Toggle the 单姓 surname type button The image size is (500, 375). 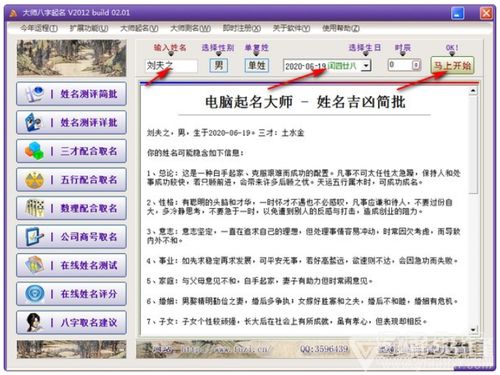(257, 65)
